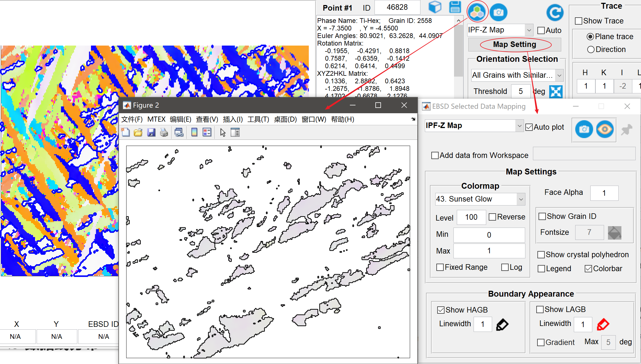Open the All Grains with Similar dropdown
Image resolution: width=641 pixels, height=364 pixels.
pyautogui.click(x=517, y=75)
